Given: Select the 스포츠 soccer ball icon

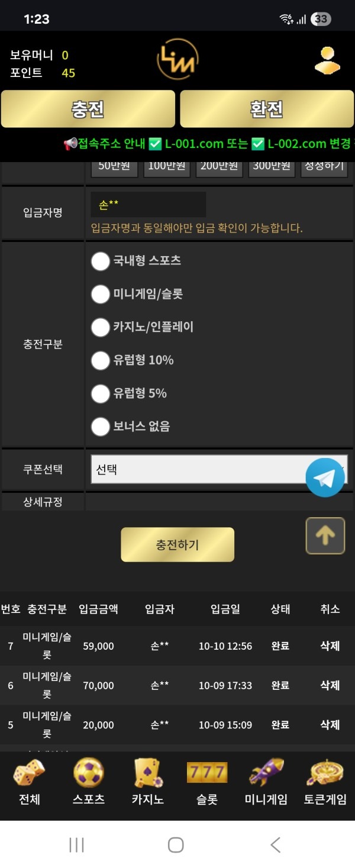Looking at the screenshot, I should pyautogui.click(x=87, y=773).
